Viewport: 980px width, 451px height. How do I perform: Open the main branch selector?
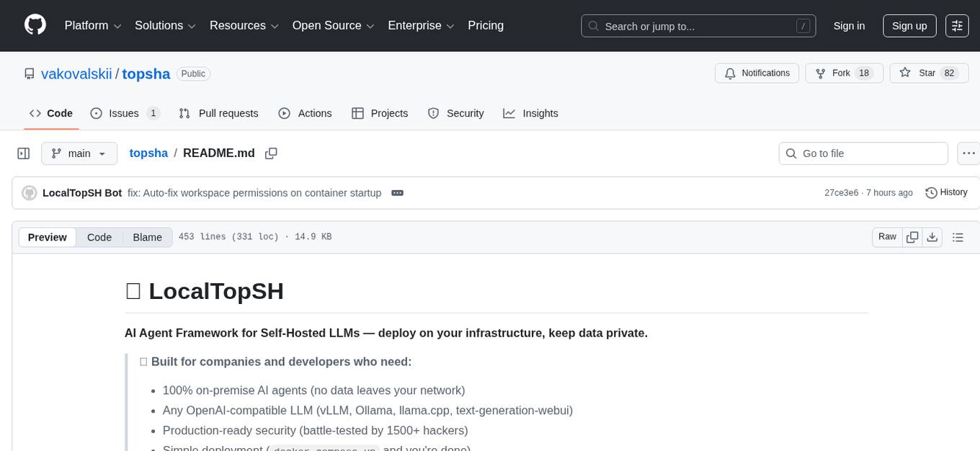pos(79,153)
